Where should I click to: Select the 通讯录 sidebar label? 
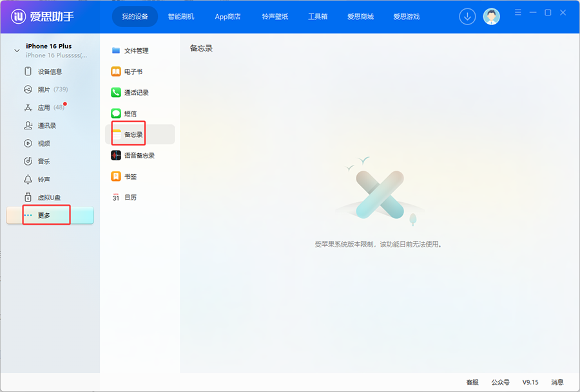coord(47,126)
